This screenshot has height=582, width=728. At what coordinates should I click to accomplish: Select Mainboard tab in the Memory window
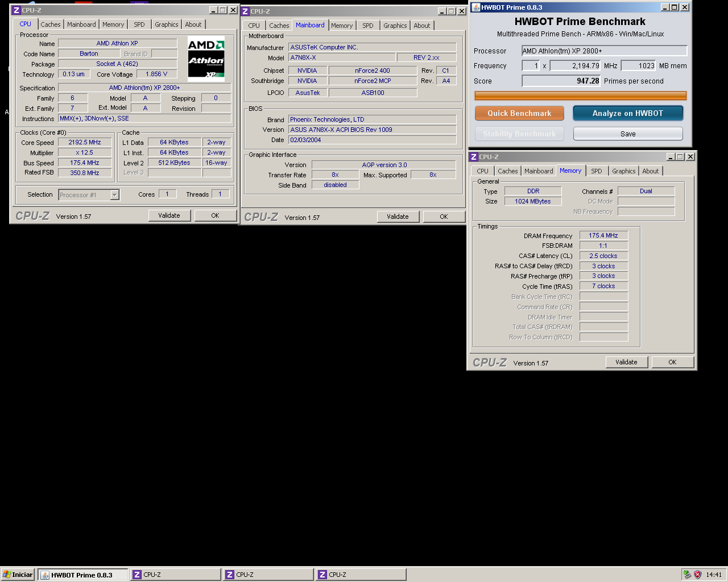[539, 171]
